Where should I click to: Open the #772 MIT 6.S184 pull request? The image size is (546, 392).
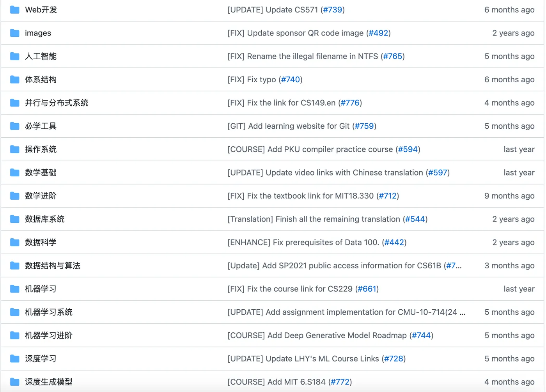coord(340,382)
